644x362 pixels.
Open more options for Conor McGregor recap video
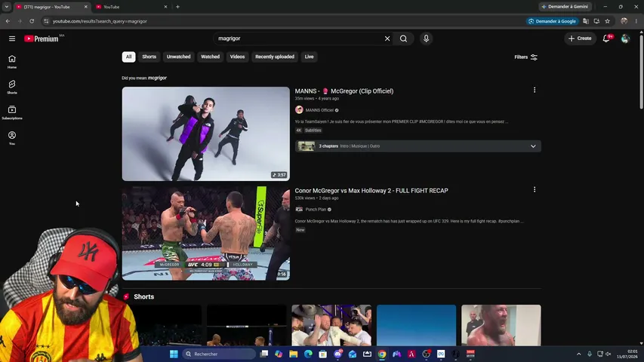tap(535, 189)
